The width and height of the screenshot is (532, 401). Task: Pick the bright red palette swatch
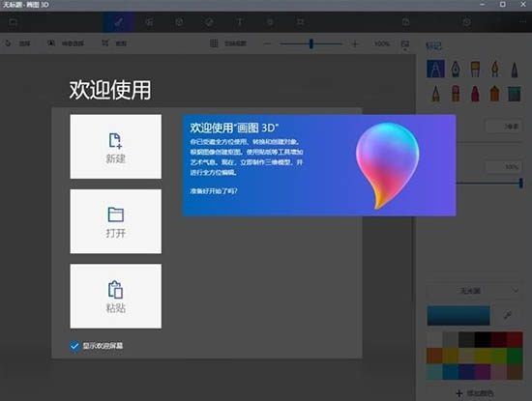point(515,340)
